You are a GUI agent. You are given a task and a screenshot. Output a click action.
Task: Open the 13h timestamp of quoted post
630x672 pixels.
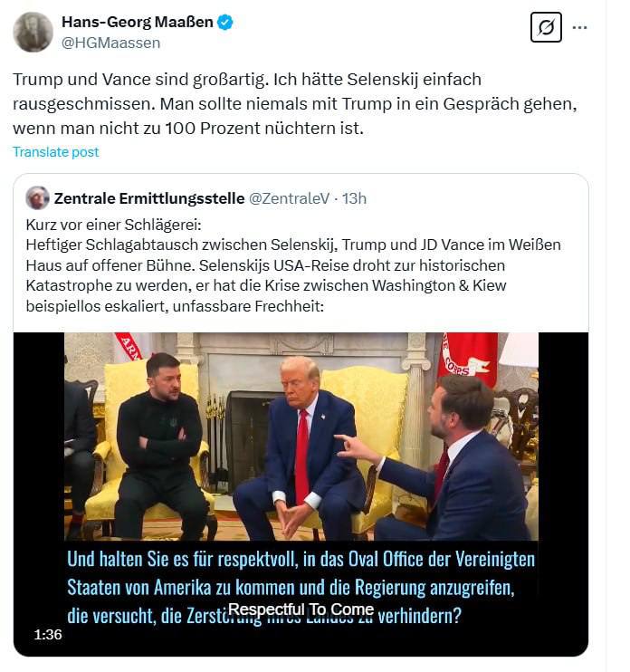[x=354, y=198]
